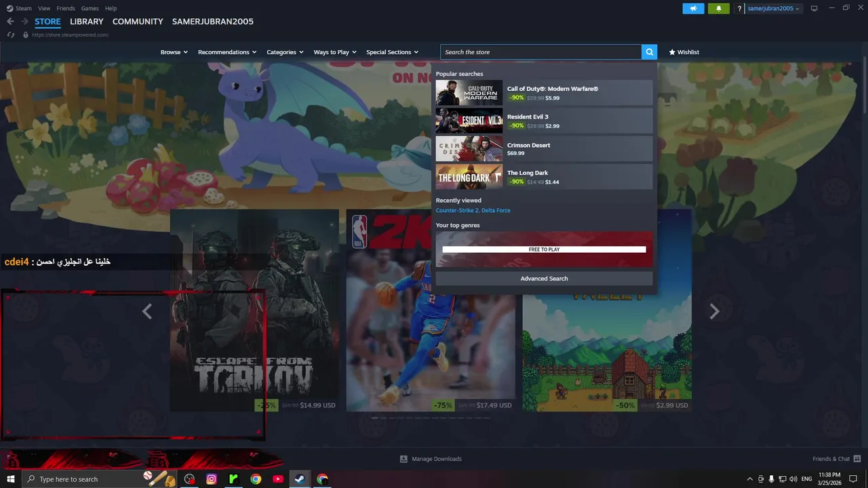Open the SAMERJUBRAN2005 profile tab
This screenshot has height=488, width=868.
pos(212,22)
